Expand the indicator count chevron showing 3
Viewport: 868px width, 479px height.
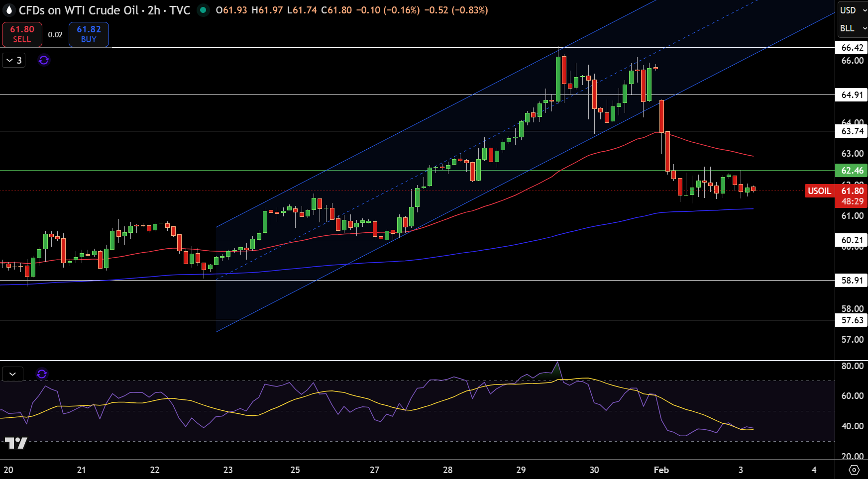(13, 60)
